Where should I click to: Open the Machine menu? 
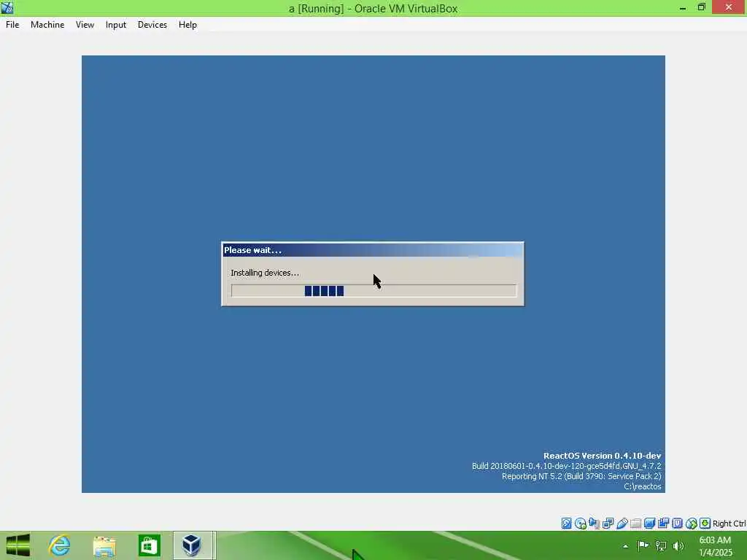47,25
